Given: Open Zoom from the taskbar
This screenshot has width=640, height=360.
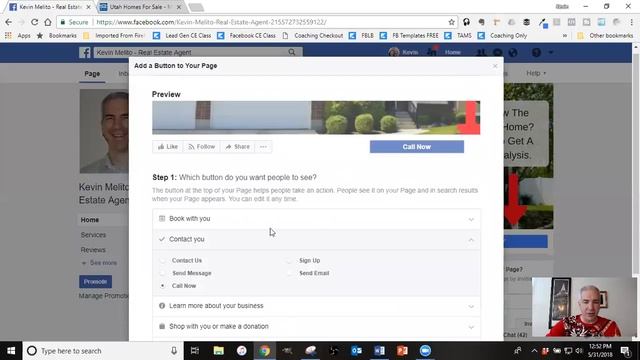Looking at the screenshot, I should point(425,351).
